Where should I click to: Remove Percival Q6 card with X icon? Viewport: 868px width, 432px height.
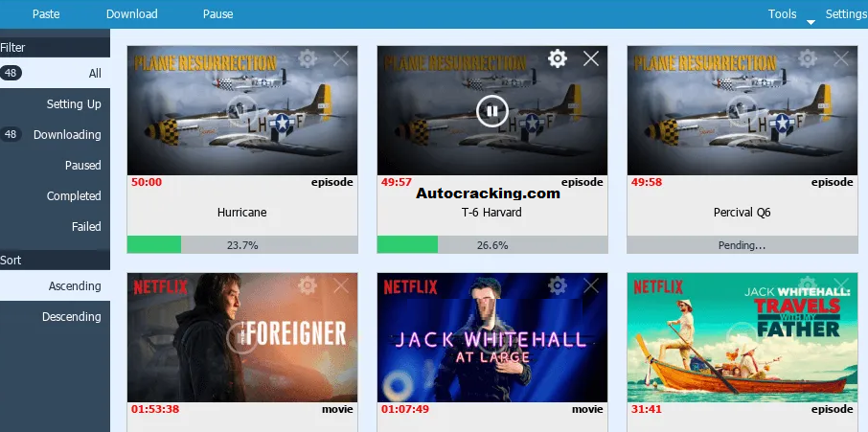point(841,58)
